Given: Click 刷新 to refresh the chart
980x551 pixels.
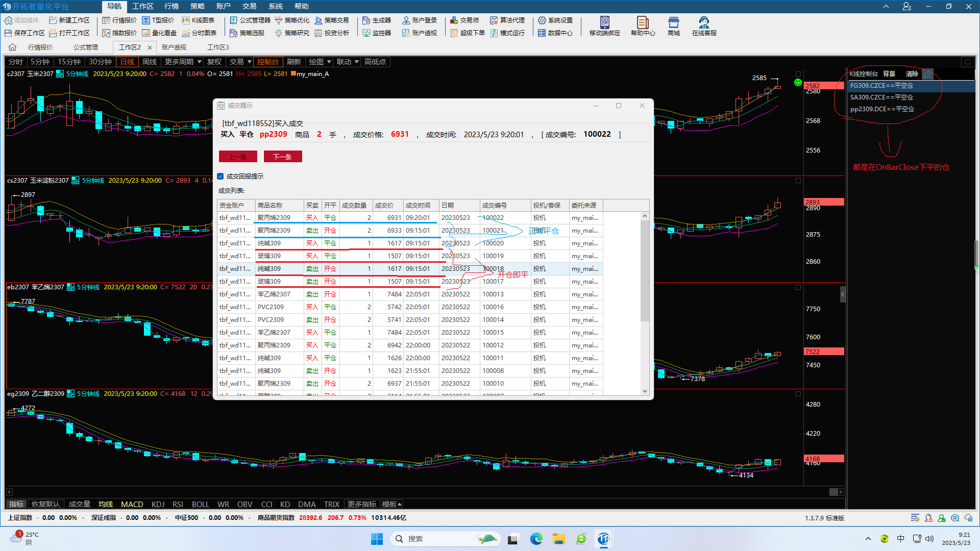Looking at the screenshot, I should point(294,62).
